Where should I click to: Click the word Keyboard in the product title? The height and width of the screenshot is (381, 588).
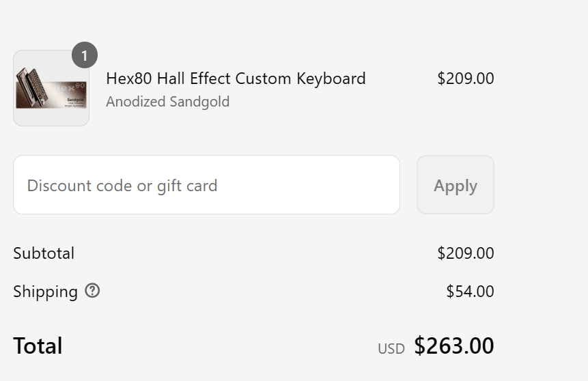[x=331, y=79]
